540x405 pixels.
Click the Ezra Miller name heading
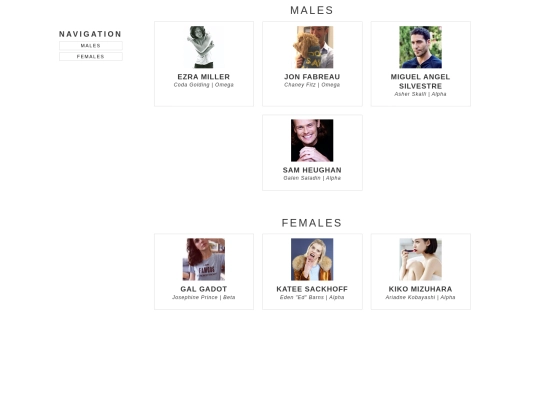pyautogui.click(x=204, y=77)
